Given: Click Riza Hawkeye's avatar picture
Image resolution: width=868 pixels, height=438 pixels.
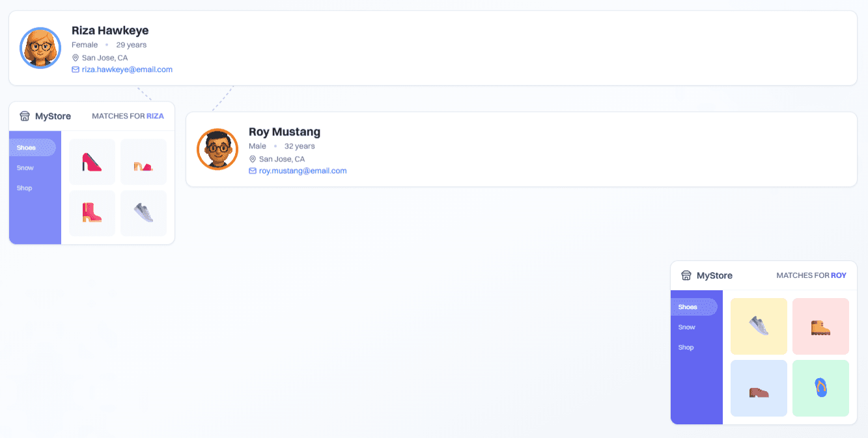Looking at the screenshot, I should 40,48.
